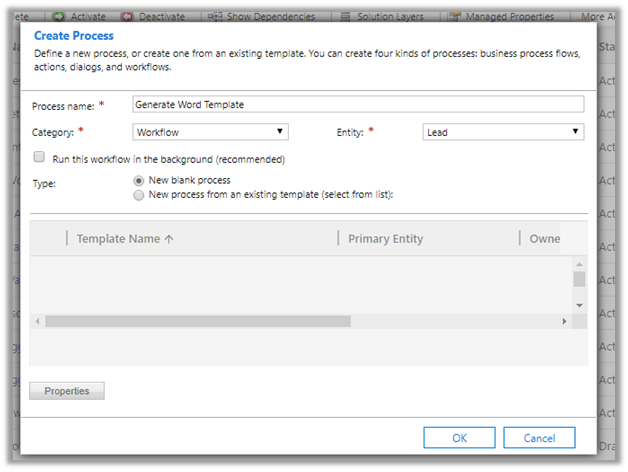Click the red Deactivate icon in toolbar
Image resolution: width=628 pixels, height=472 pixels.
tap(129, 17)
